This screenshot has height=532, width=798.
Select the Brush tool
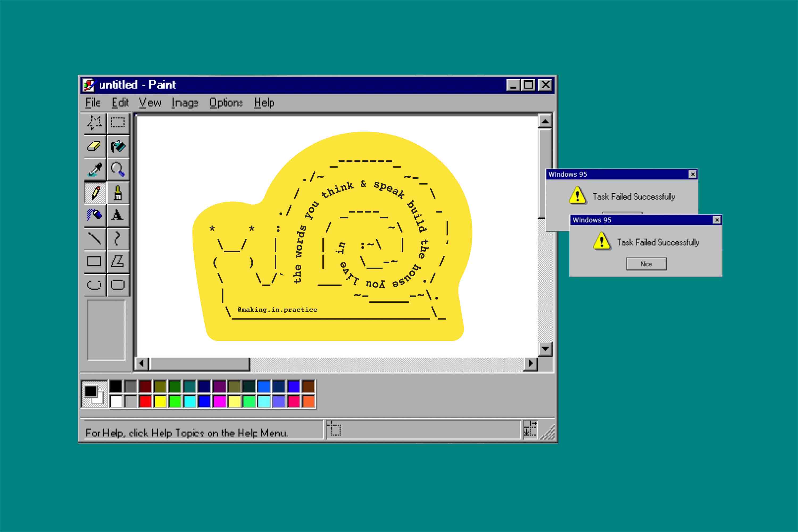[x=117, y=192]
